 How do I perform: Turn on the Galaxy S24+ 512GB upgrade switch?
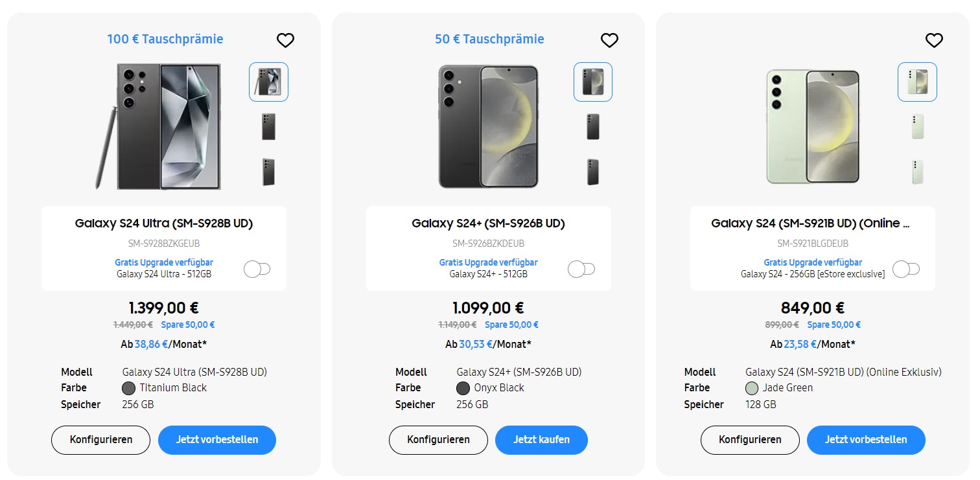(x=581, y=268)
